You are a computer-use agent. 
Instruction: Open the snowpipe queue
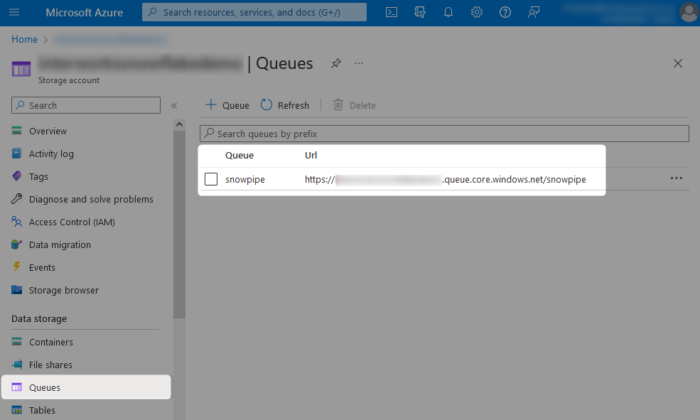(245, 179)
